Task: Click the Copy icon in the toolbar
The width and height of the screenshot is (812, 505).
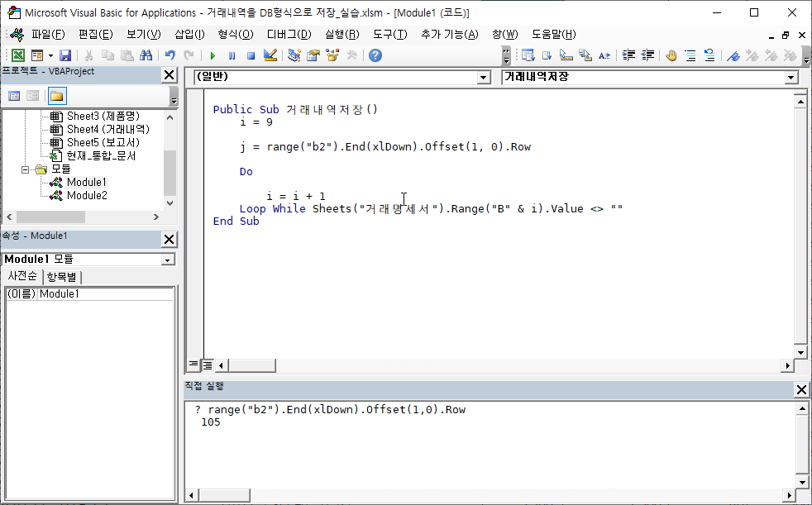Action: (107, 55)
